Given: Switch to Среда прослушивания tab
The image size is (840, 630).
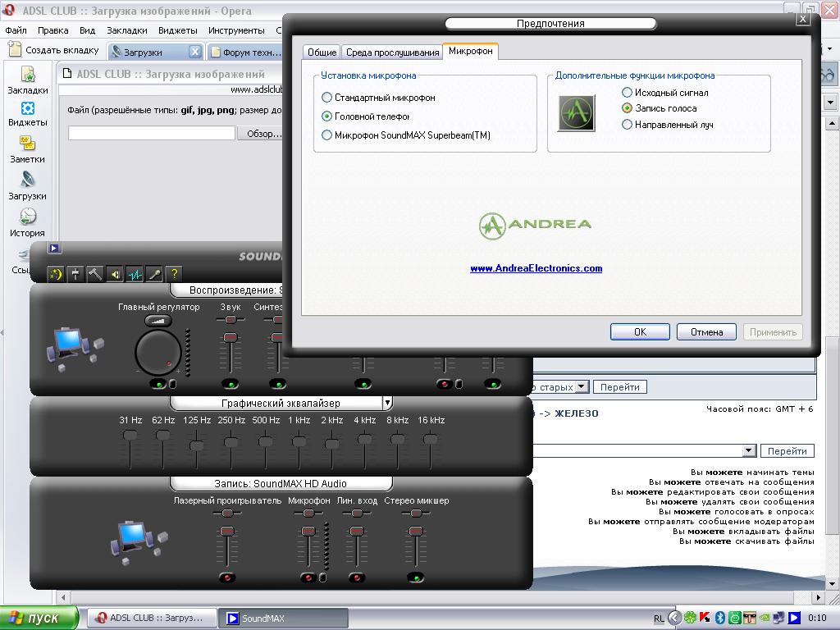Looking at the screenshot, I should coord(393,52).
